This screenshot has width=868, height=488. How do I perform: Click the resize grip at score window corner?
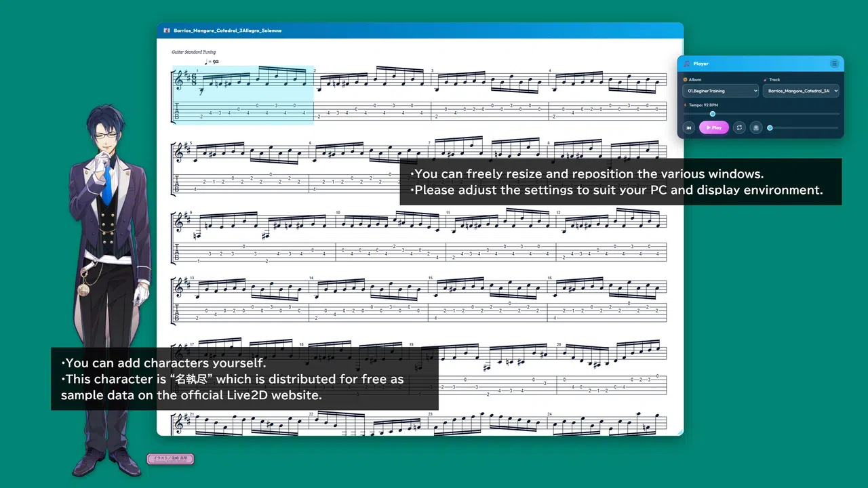(x=680, y=432)
